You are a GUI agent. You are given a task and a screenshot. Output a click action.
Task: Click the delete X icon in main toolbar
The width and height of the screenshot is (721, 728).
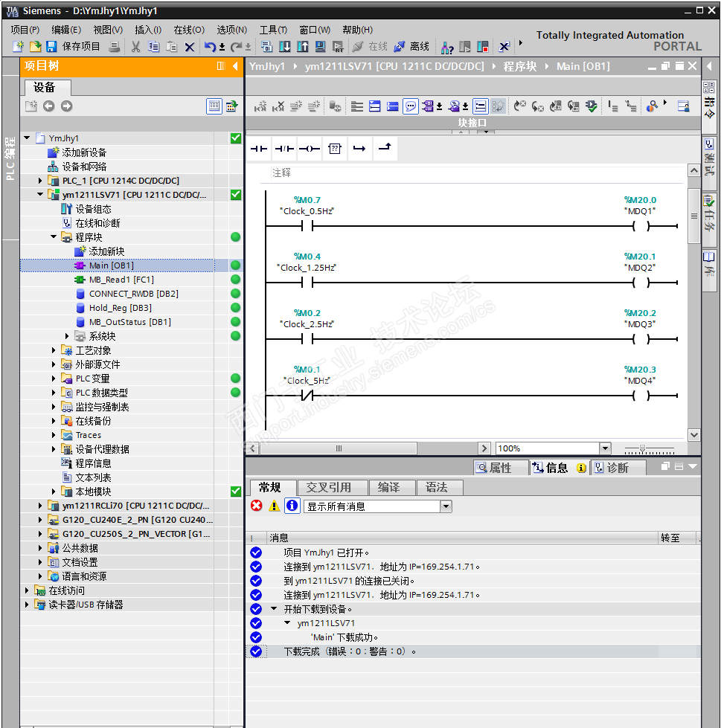190,46
